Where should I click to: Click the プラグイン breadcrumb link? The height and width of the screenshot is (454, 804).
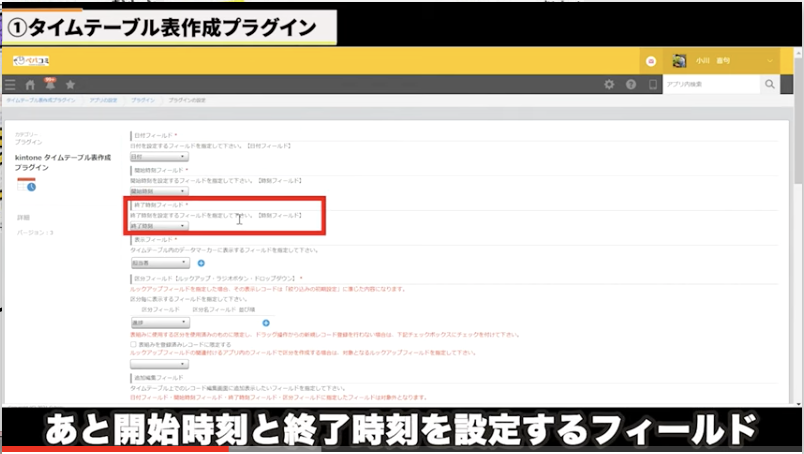pos(142,101)
